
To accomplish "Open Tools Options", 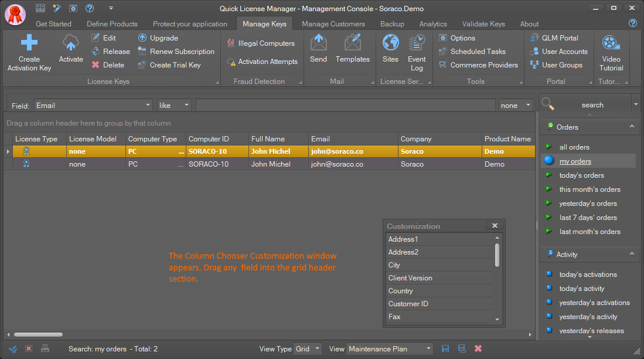I will 456,38.
